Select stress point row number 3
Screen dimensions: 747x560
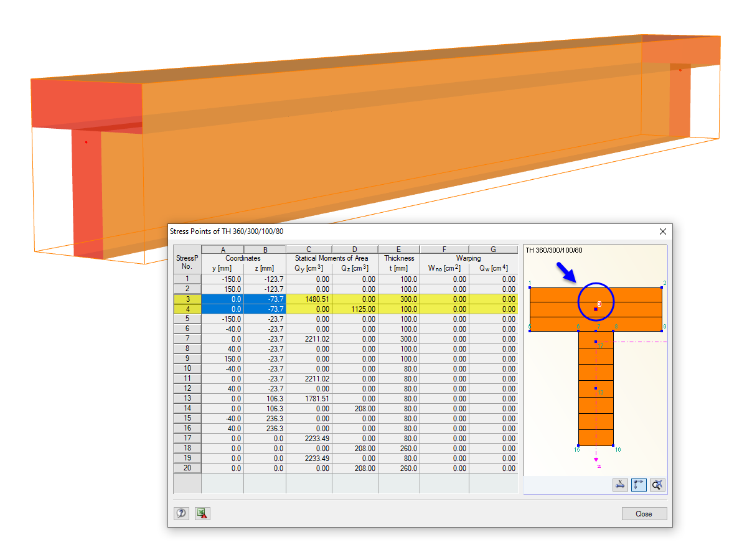point(187,299)
